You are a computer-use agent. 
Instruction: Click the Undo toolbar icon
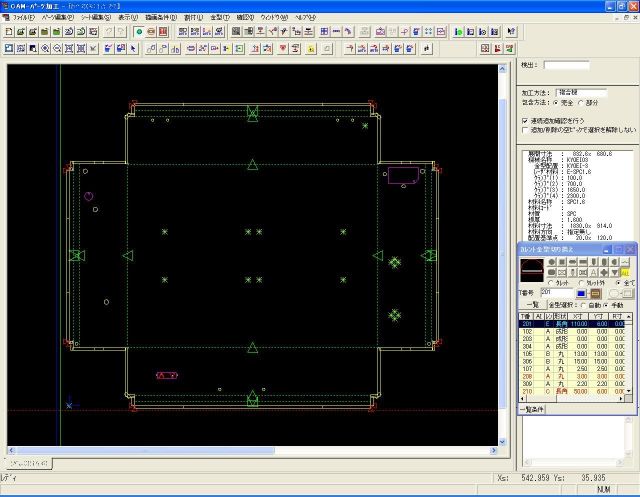click(109, 32)
